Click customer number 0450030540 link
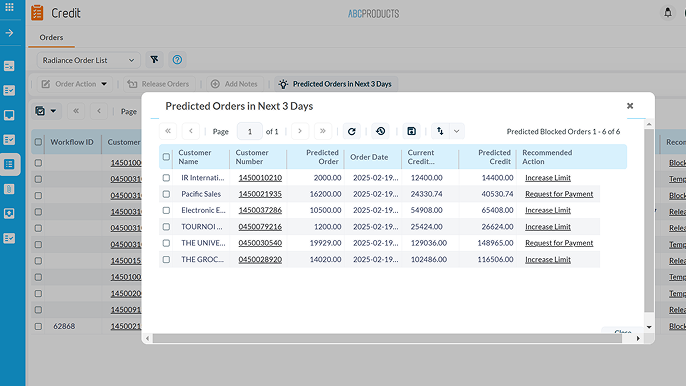 (x=260, y=243)
